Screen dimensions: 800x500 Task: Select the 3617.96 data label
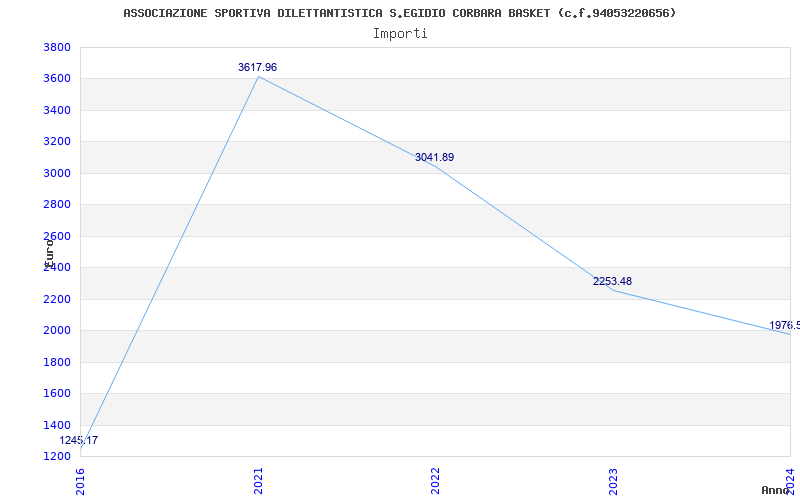pyautogui.click(x=257, y=67)
